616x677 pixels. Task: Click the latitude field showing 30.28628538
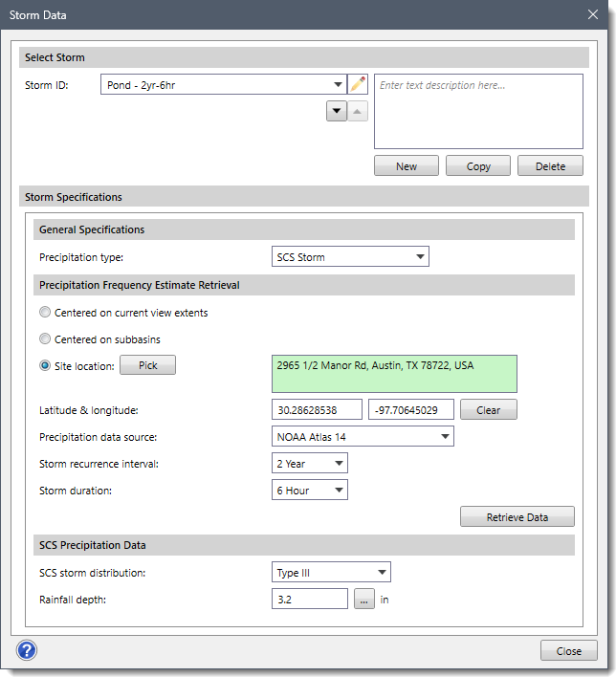[x=317, y=409]
